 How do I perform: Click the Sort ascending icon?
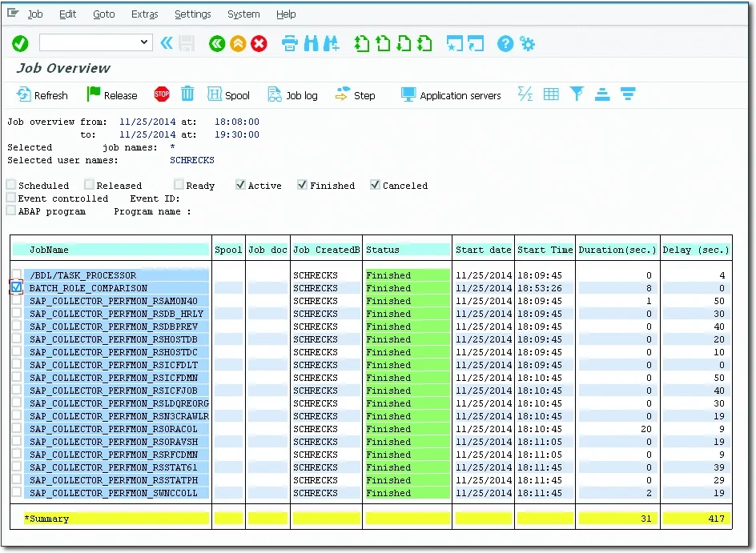(602, 94)
